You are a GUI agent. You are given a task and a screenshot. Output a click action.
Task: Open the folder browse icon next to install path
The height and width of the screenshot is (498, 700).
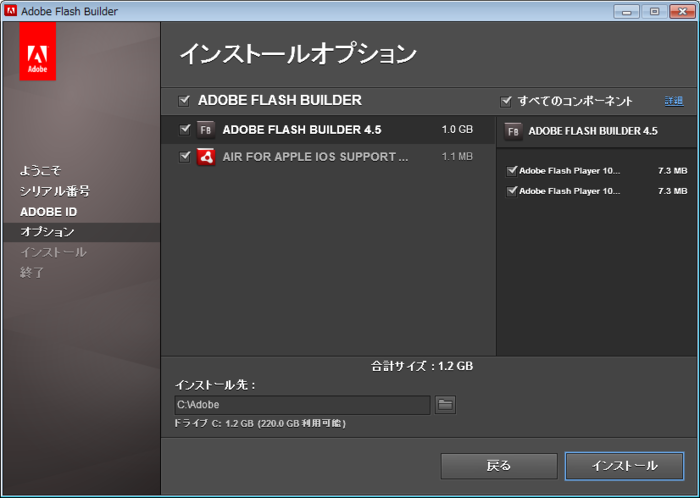tap(445, 405)
